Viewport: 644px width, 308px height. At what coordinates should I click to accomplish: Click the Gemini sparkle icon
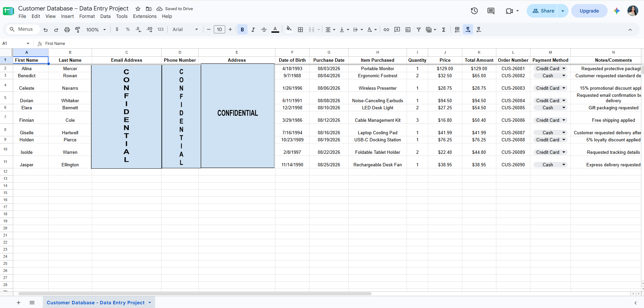click(x=617, y=11)
